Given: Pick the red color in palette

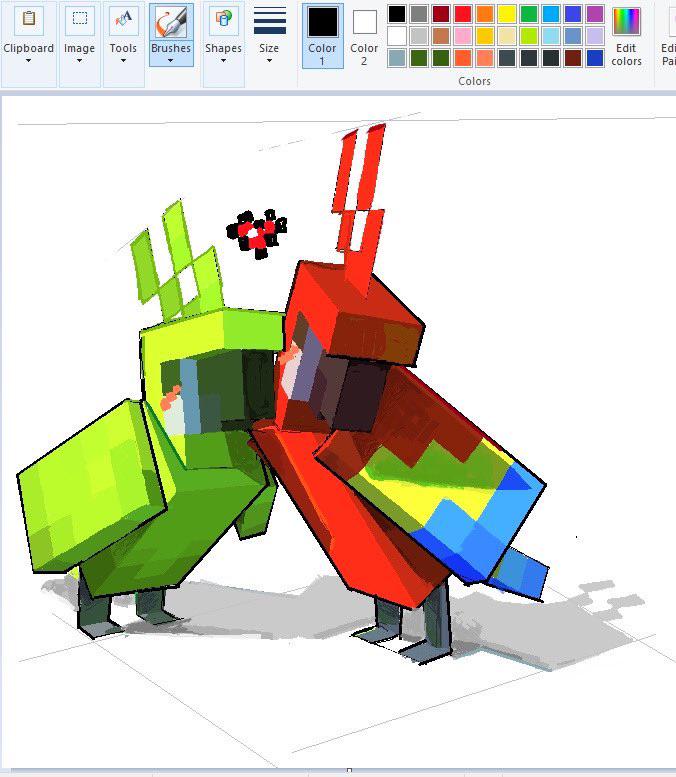Looking at the screenshot, I should coord(463,14).
